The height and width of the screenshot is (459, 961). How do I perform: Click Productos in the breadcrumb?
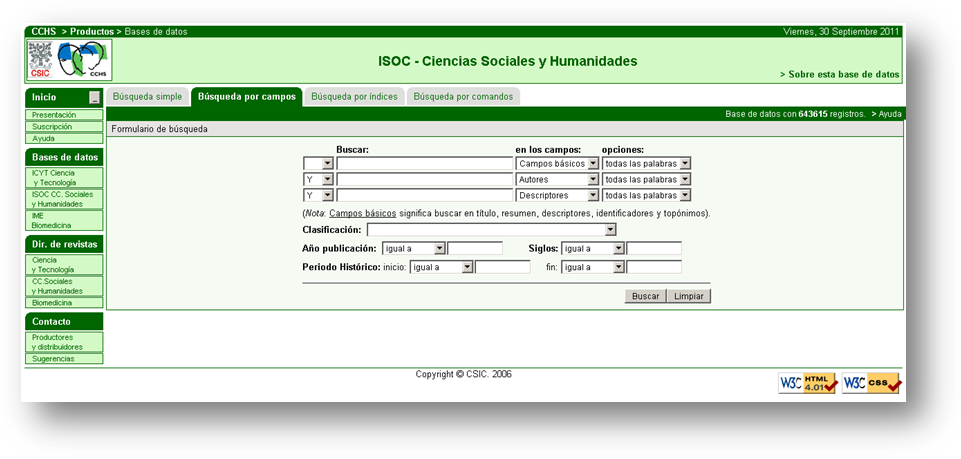pos(92,31)
